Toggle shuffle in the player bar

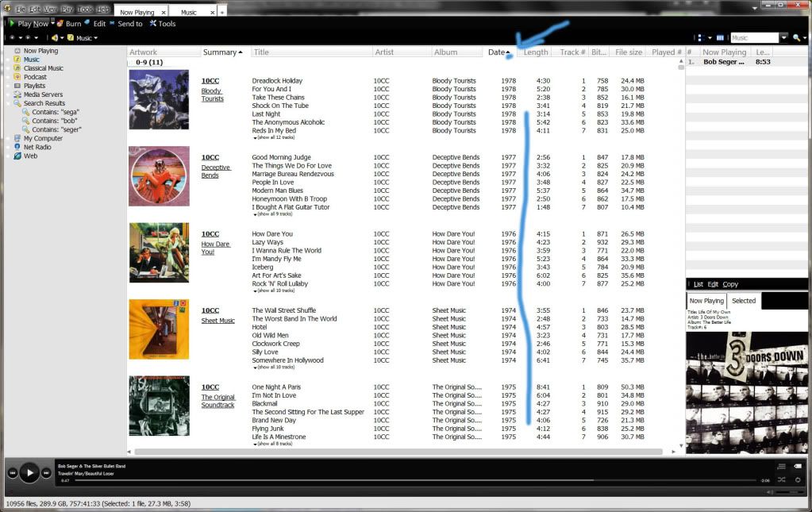pyautogui.click(x=782, y=479)
